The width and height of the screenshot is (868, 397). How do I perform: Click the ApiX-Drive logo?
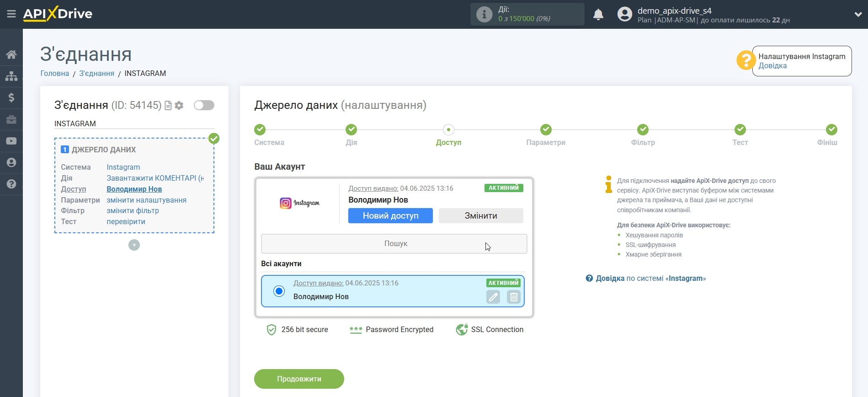(58, 14)
